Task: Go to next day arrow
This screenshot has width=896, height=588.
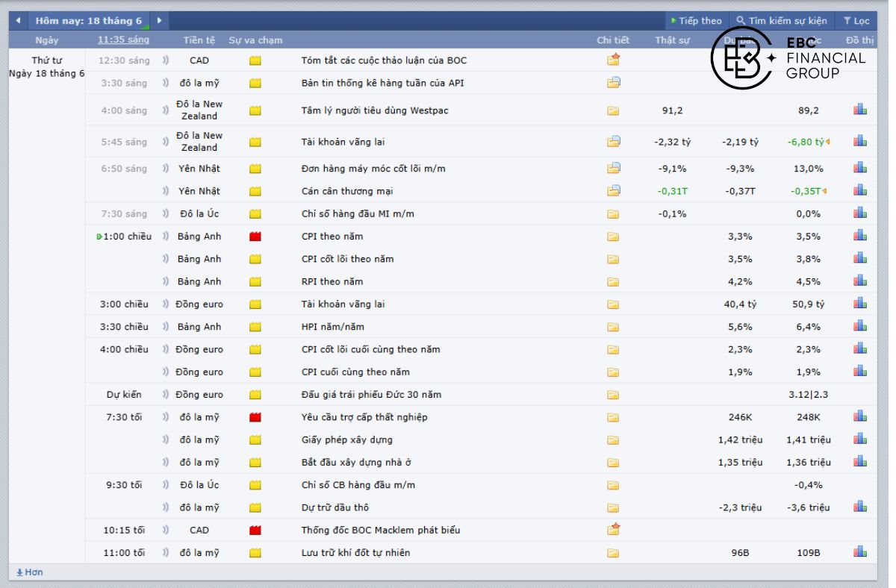Action: (159, 21)
